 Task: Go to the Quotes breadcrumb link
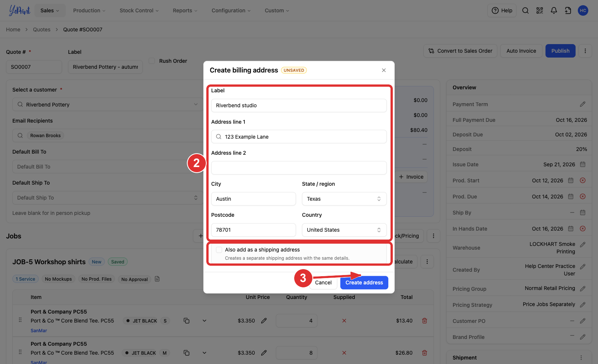click(x=41, y=30)
